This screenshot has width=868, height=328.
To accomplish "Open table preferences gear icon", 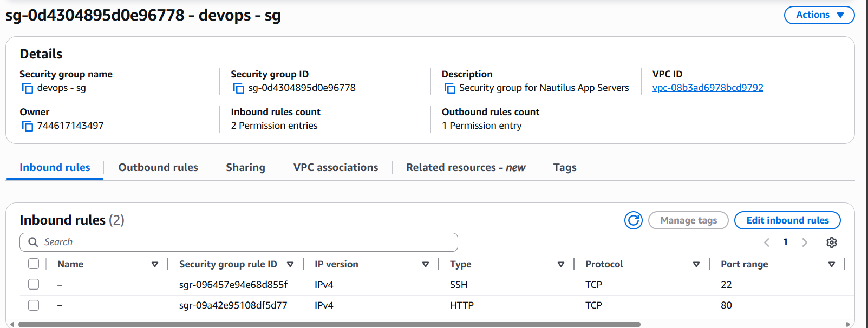I will [x=832, y=242].
